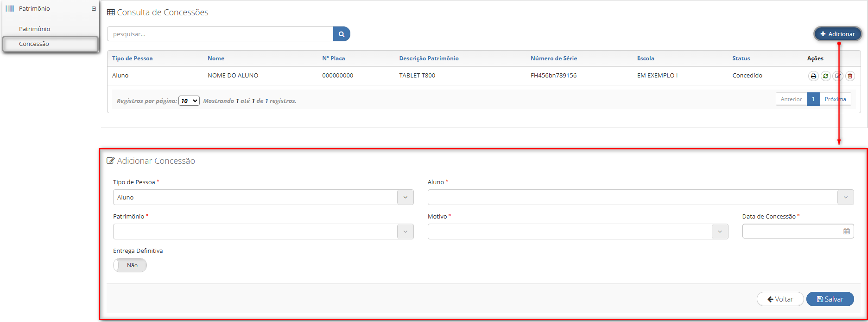Sort by Escola column header
The height and width of the screenshot is (322, 868).
click(646, 58)
